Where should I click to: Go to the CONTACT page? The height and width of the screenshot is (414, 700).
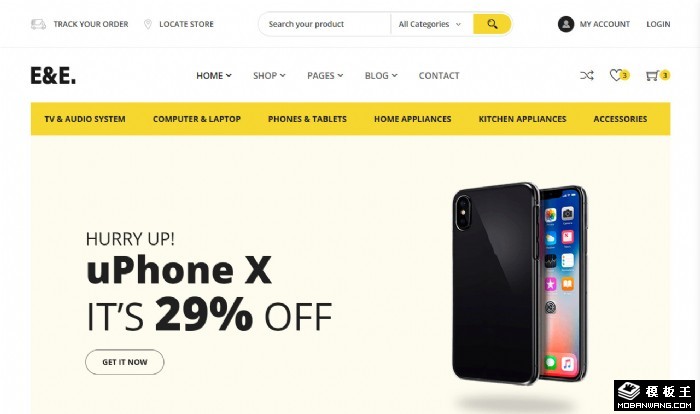click(439, 75)
